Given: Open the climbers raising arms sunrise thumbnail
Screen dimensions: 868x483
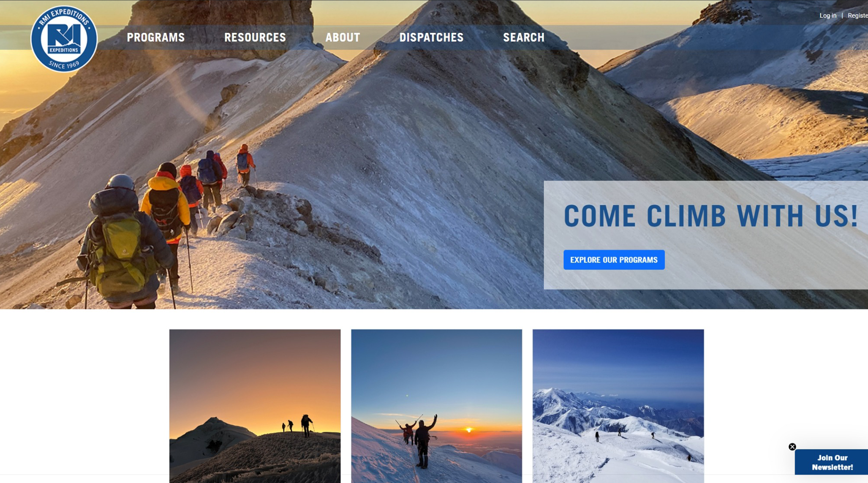Looking at the screenshot, I should tap(436, 406).
